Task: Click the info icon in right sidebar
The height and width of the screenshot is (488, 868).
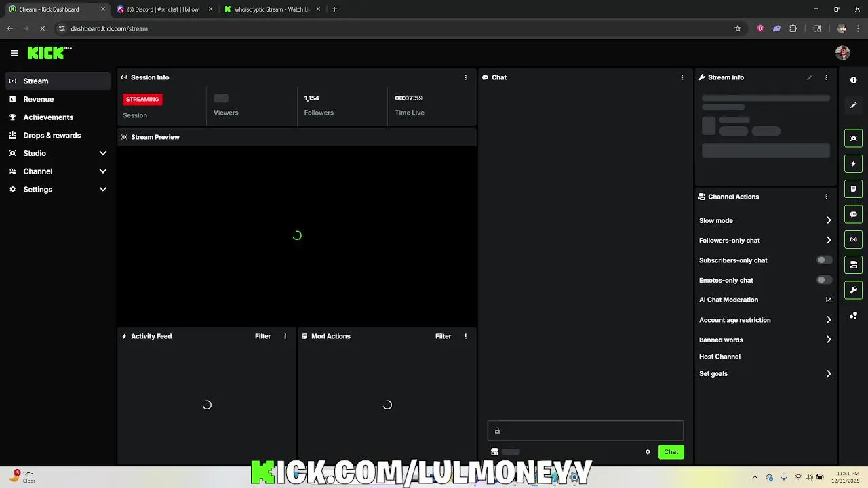Action: click(x=854, y=80)
